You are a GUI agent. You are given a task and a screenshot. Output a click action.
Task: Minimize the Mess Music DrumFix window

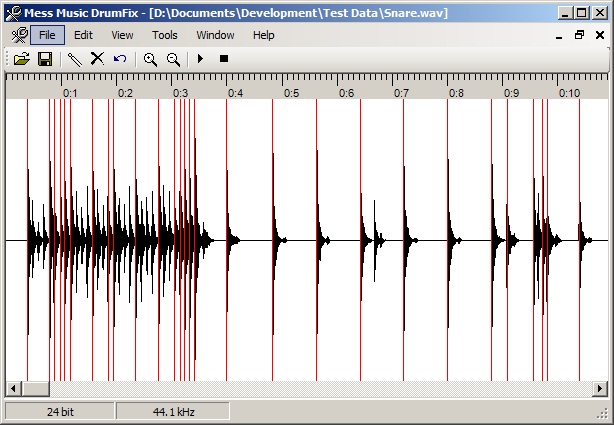(565, 13)
